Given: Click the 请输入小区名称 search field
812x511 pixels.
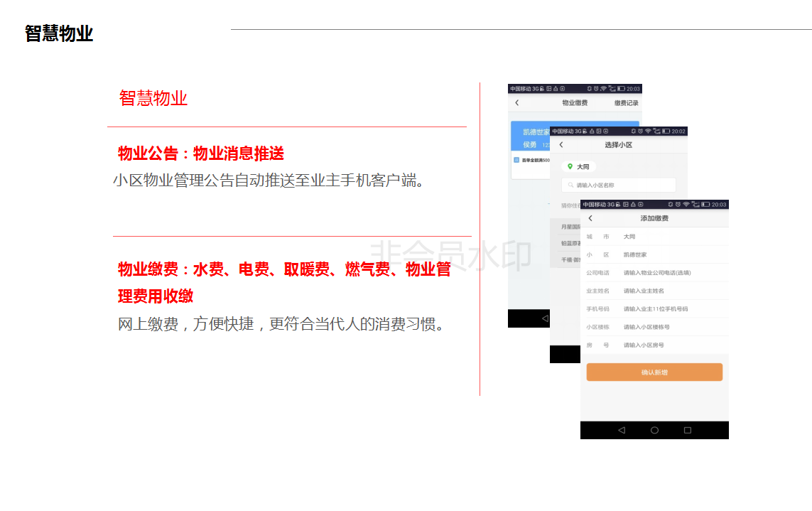Looking at the screenshot, I should tap(618, 185).
